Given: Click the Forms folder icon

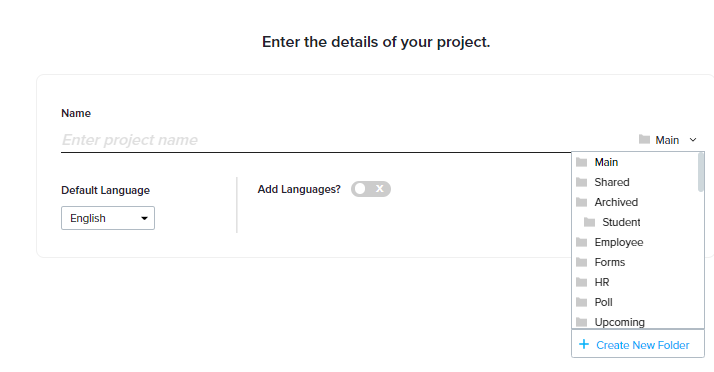Looking at the screenshot, I should click(x=581, y=262).
